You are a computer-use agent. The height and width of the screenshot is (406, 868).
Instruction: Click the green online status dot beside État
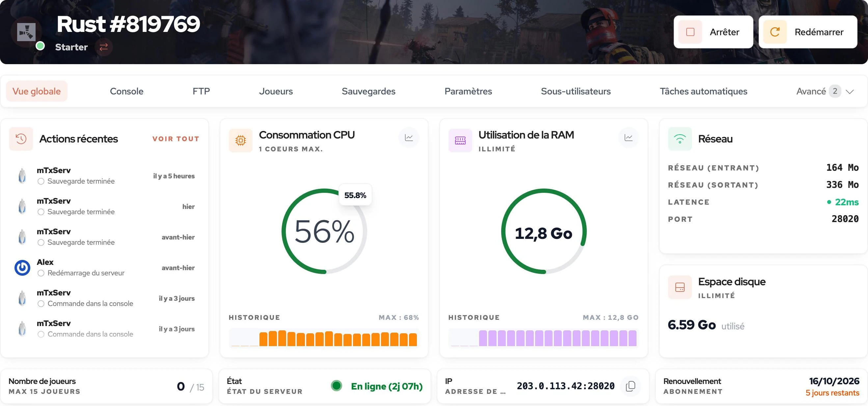(336, 386)
